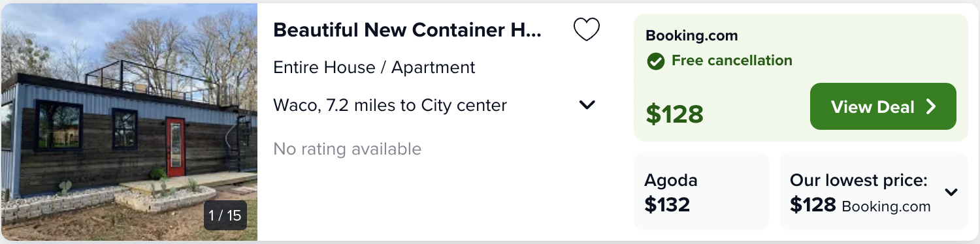The image size is (980, 244).
Task: Select the Agoda $132 price offer
Action: (x=701, y=191)
